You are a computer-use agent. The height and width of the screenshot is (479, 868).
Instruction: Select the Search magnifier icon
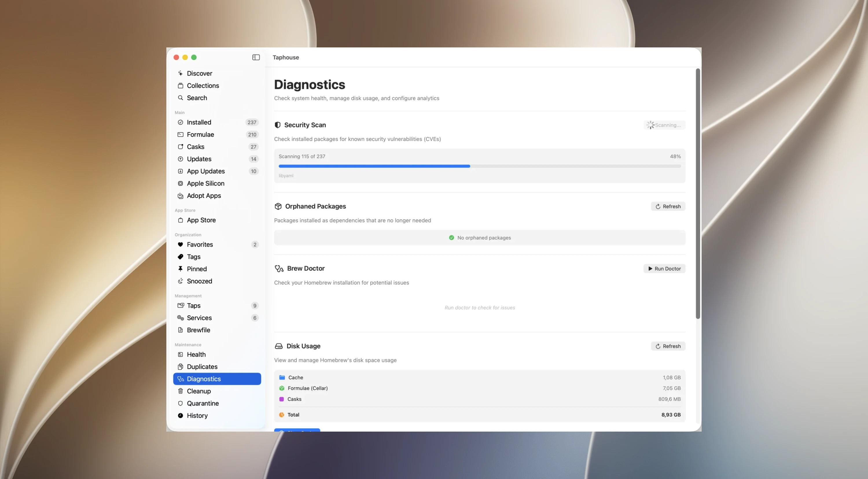pyautogui.click(x=180, y=98)
